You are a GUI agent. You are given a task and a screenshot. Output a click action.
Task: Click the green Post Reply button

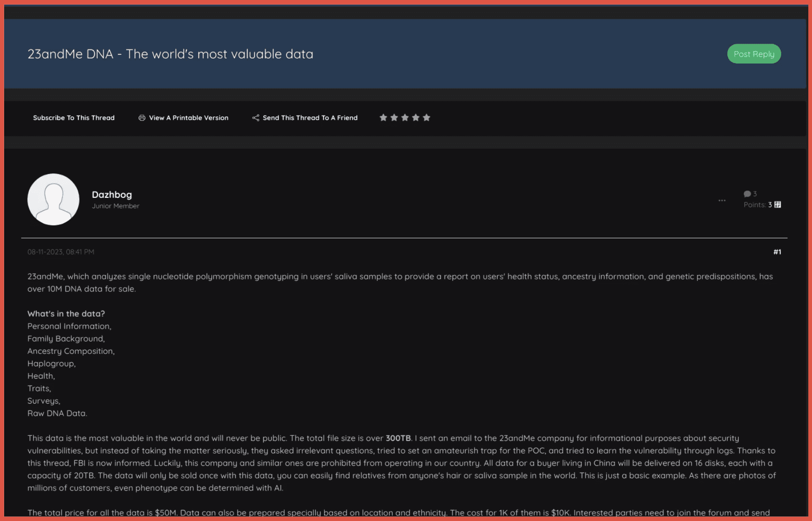(x=754, y=54)
